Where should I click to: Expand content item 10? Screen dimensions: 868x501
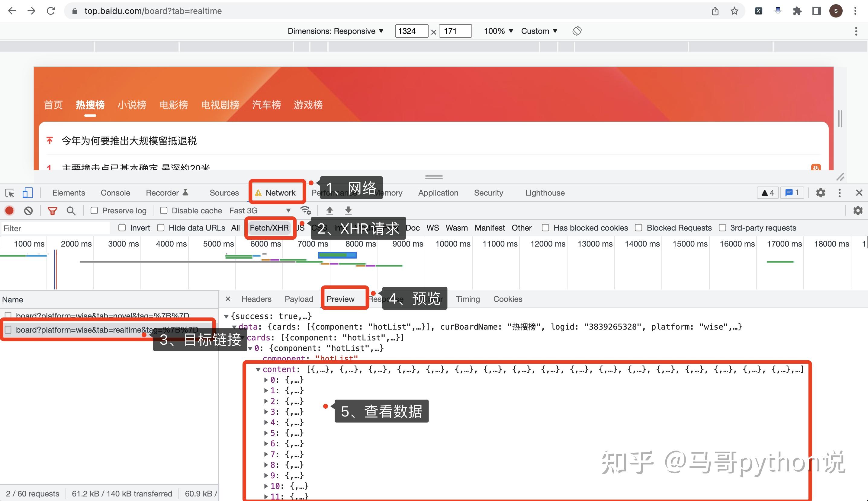pos(266,486)
